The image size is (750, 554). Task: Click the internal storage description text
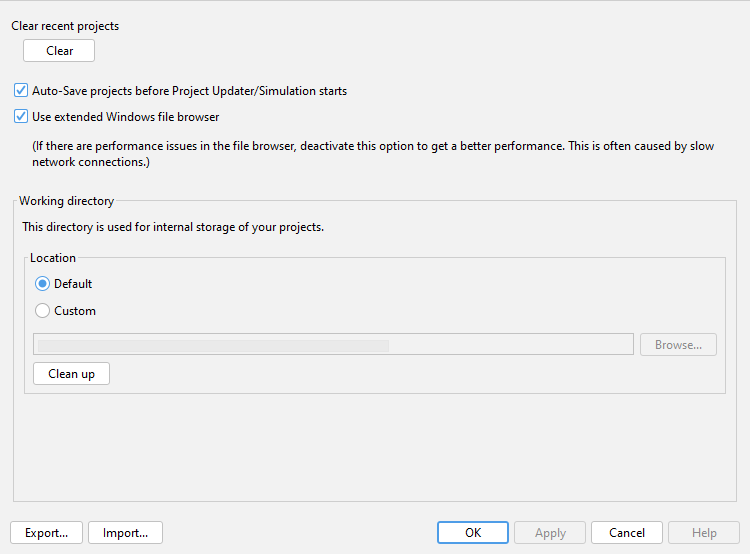[173, 227]
